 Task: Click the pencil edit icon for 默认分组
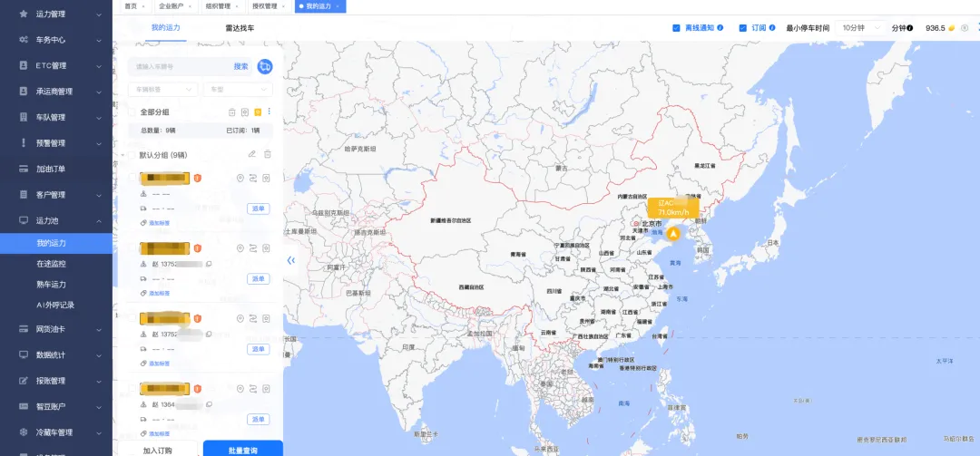[252, 154]
